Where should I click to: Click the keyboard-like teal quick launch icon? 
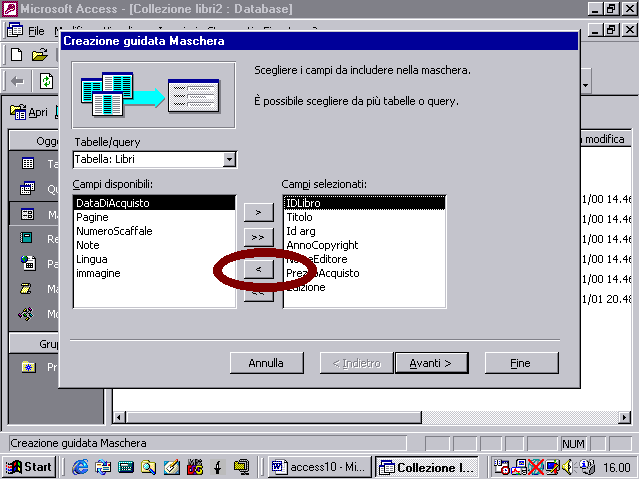point(126,467)
